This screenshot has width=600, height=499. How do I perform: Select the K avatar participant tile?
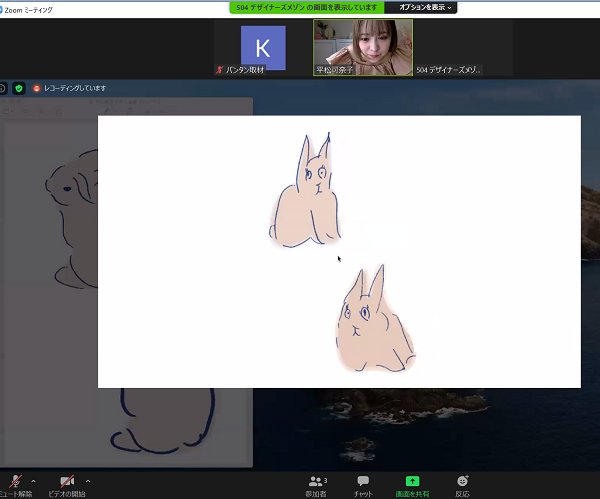263,48
